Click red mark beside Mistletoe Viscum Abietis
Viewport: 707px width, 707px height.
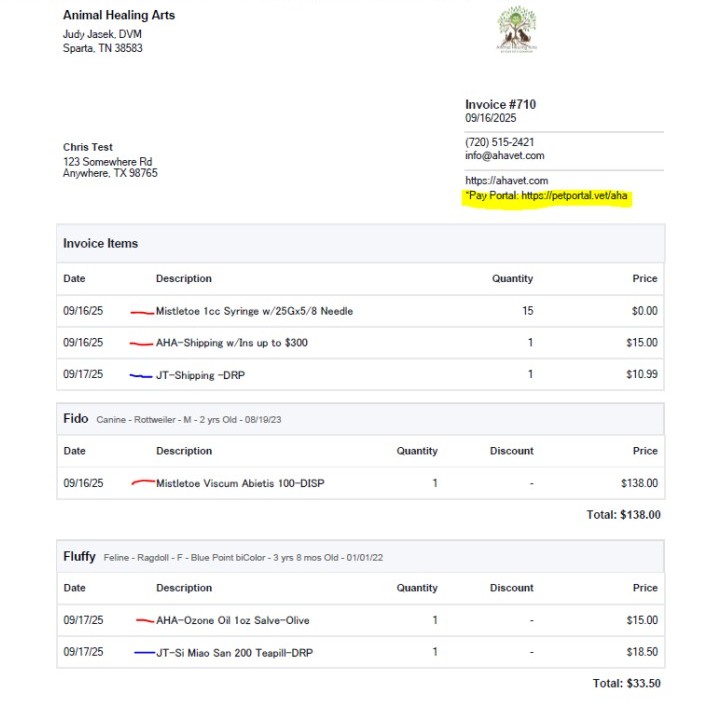point(143,483)
